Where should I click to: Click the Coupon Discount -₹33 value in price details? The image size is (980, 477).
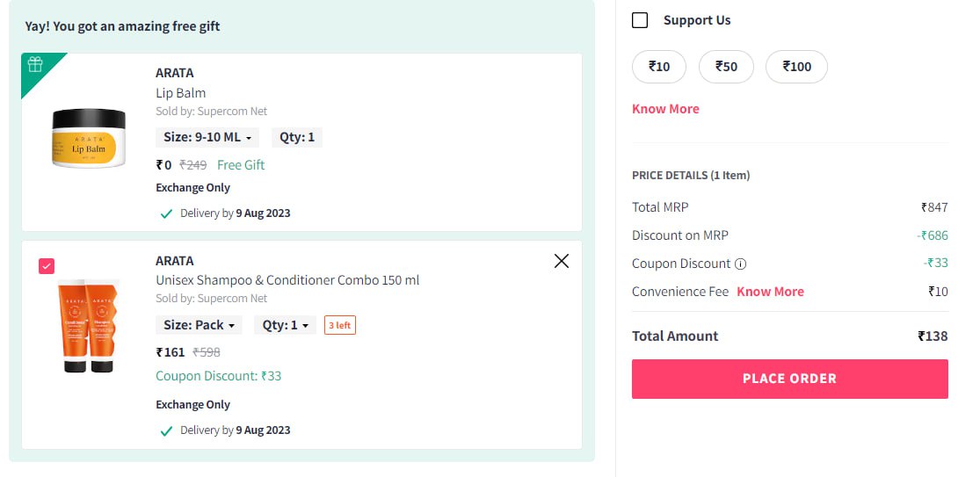936,264
